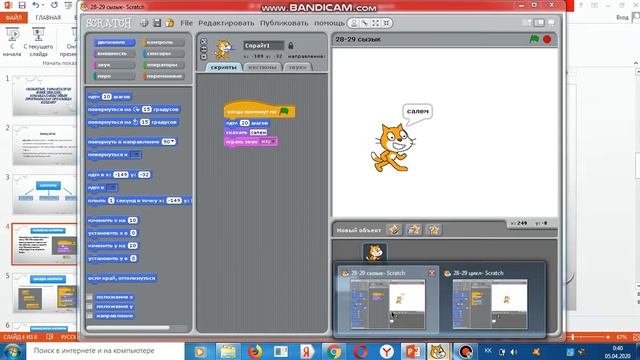Open sound dropdown on играть звук block
The image size is (640, 360).
[x=268, y=142]
